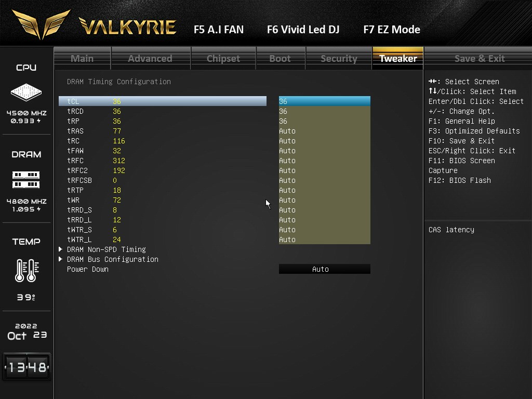The width and height of the screenshot is (532, 399).
Task: Select the tRFCSB row label
Action: click(x=79, y=180)
